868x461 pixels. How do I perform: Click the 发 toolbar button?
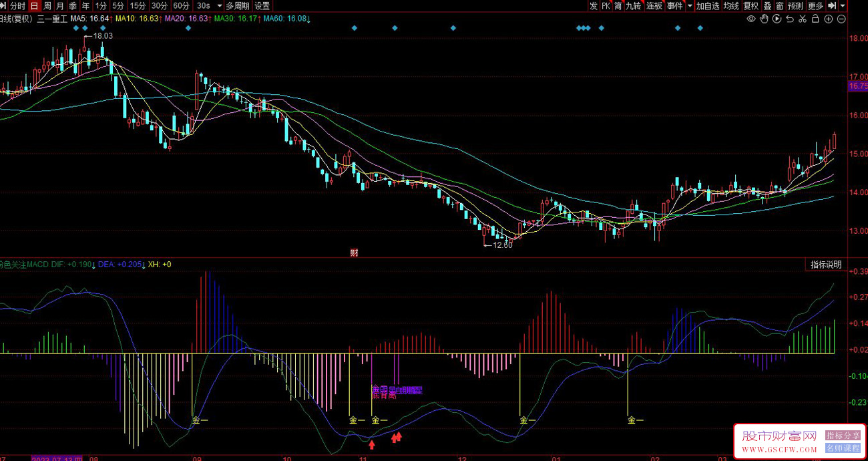click(594, 6)
